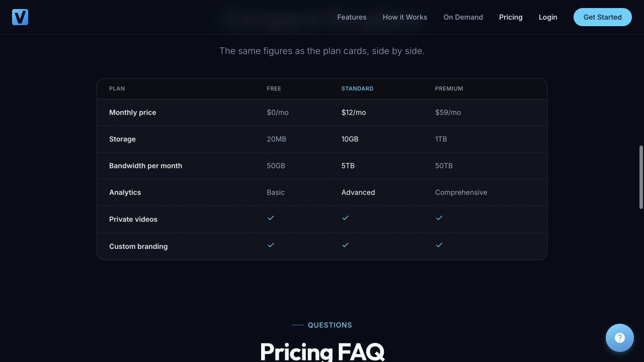
Task: Click the Get Started button
Action: [x=603, y=17]
